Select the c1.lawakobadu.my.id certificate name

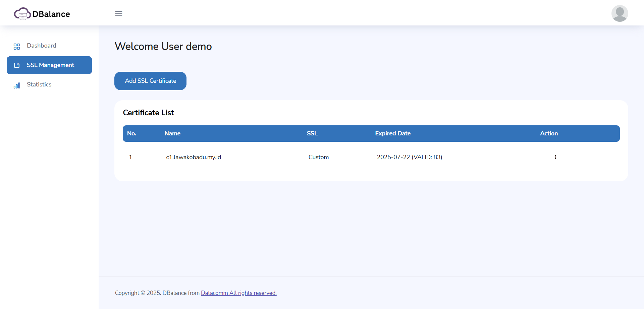194,157
